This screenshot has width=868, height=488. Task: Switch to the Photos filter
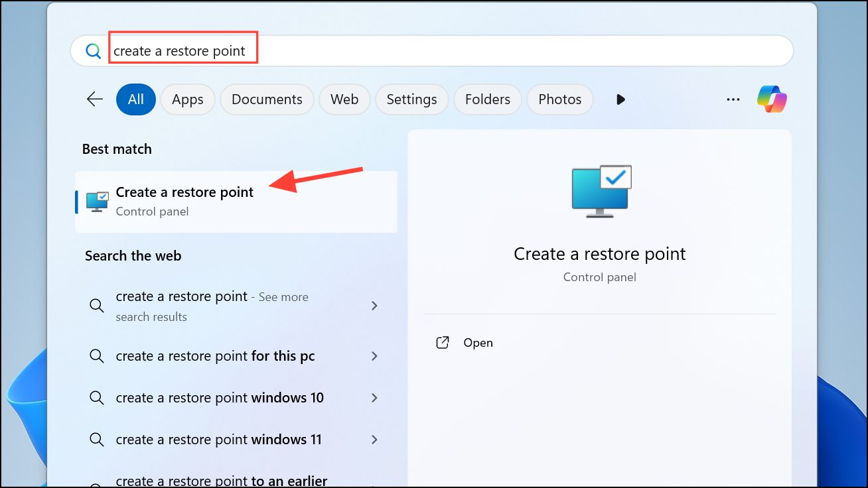[x=560, y=99]
